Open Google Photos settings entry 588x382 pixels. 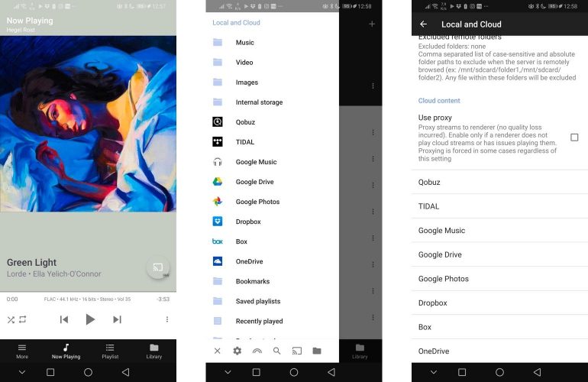pos(443,279)
